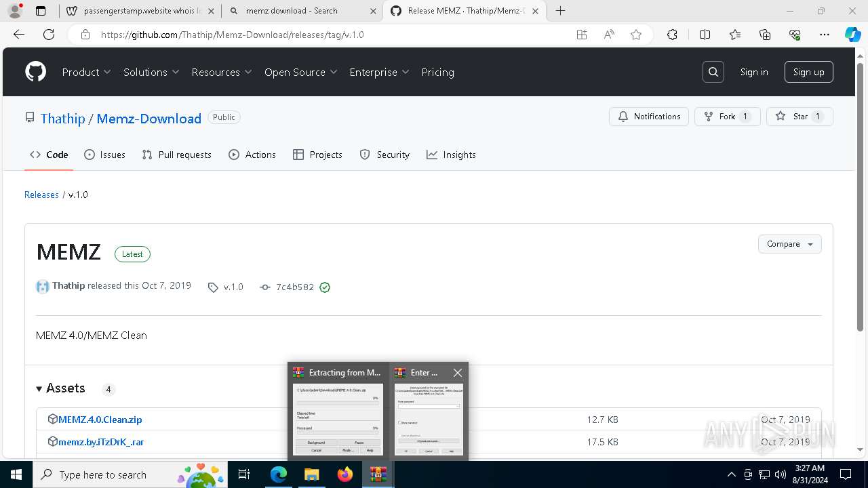Download MEMZ.4.0.Clean.zip asset
The image size is (868, 488).
[100, 420]
